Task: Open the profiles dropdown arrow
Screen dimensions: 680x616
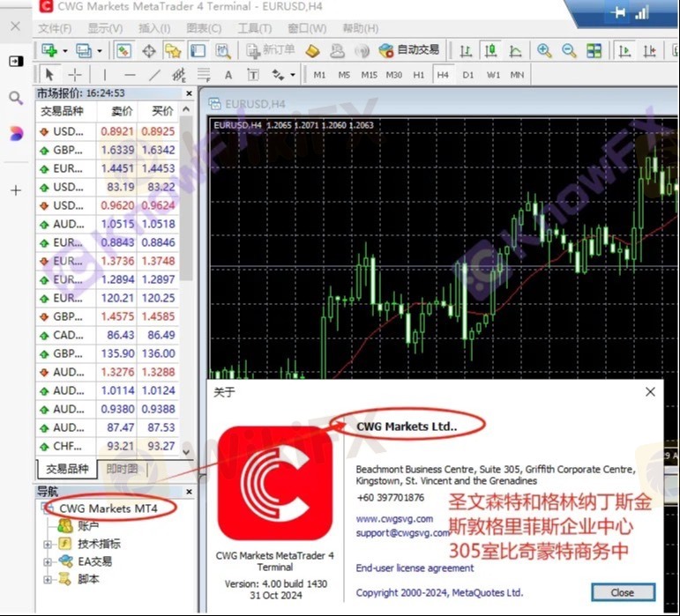Action: (x=100, y=51)
